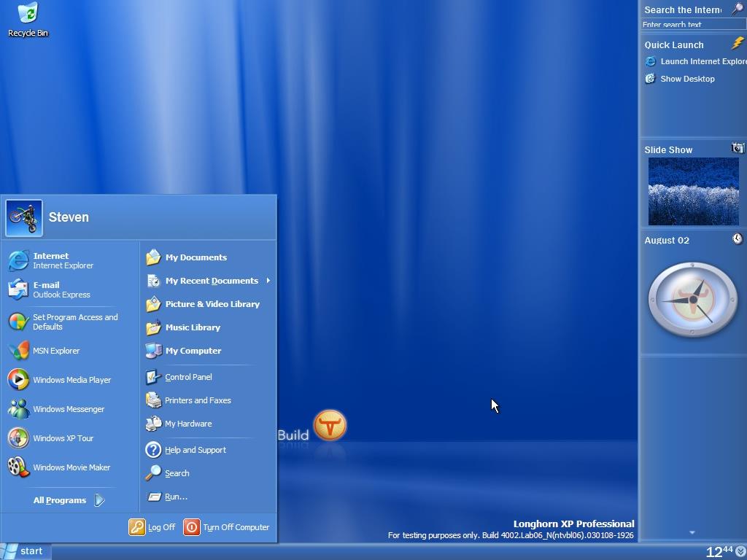Screen dimensions: 747x560
Task: Start the Windows XP Tour icon
Action: pyautogui.click(x=18, y=438)
